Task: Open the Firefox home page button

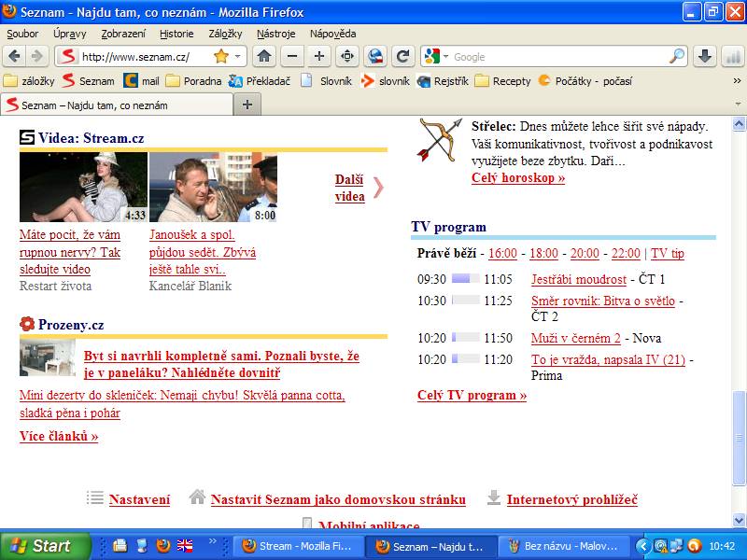Action: (x=264, y=57)
